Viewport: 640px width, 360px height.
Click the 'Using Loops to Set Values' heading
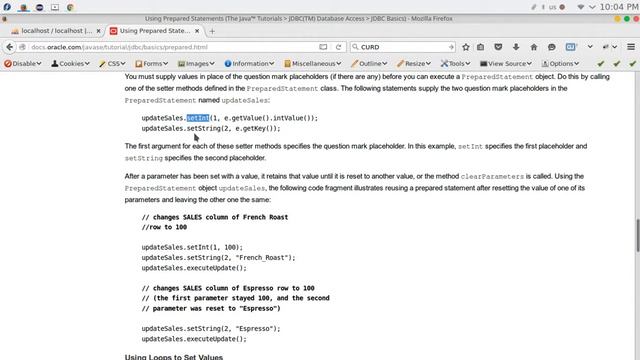[174, 357]
